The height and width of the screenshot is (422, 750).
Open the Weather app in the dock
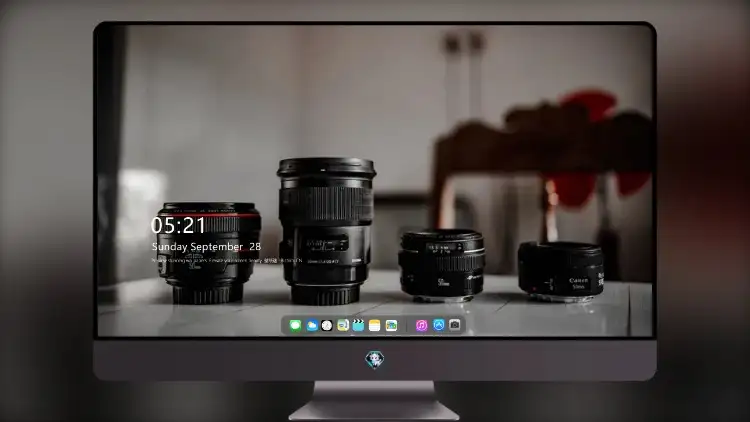[x=311, y=326]
